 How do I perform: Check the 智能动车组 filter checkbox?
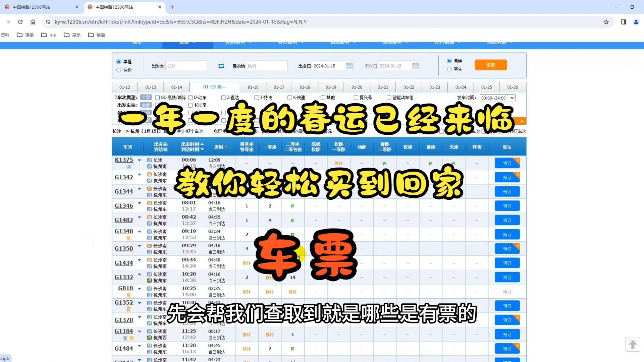pos(389,98)
